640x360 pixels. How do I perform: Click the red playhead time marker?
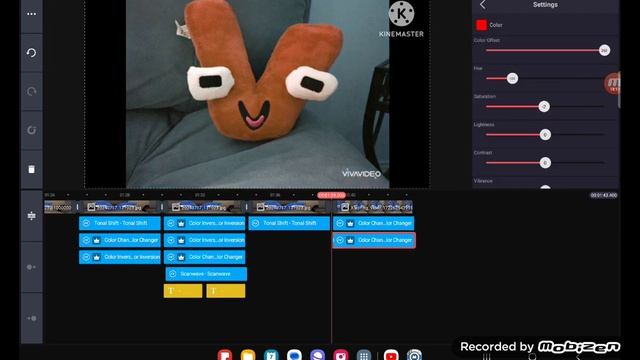(x=331, y=195)
